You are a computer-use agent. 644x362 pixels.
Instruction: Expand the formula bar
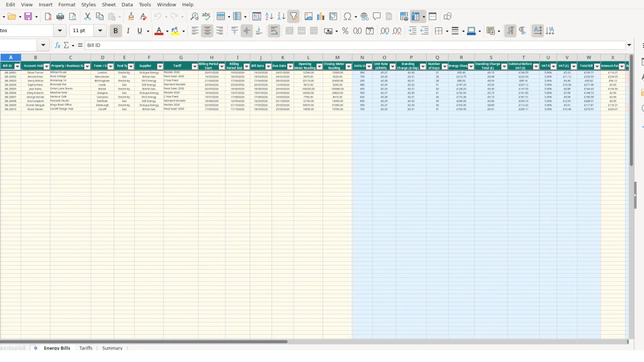pyautogui.click(x=630, y=46)
